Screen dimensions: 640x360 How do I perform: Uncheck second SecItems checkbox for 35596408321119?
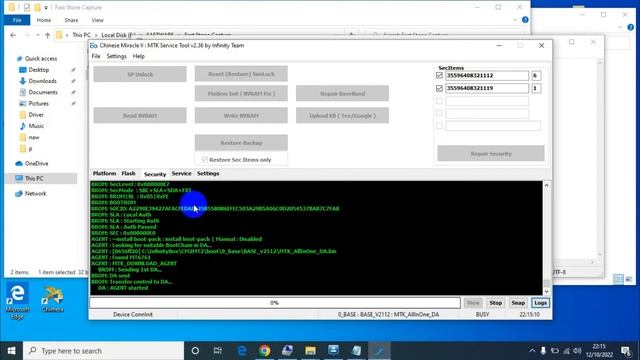click(x=439, y=88)
